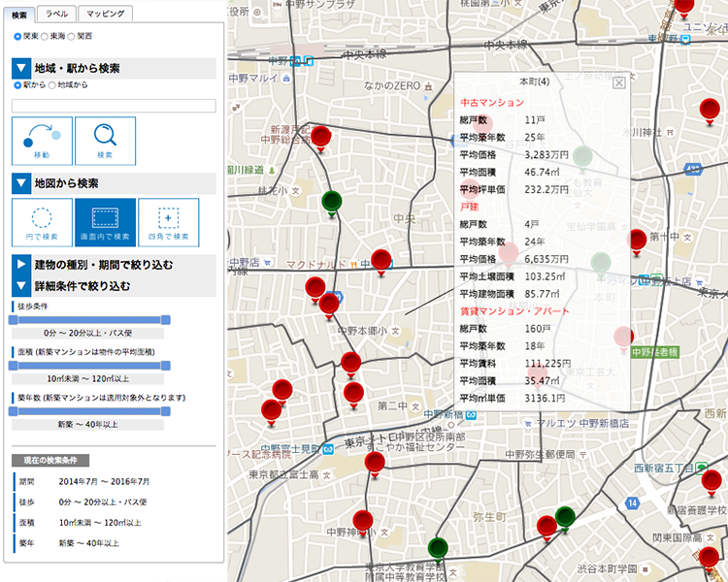This screenshot has height=582, width=728.
Task: Click right handle of 築年数 slider
Action: click(x=165, y=410)
